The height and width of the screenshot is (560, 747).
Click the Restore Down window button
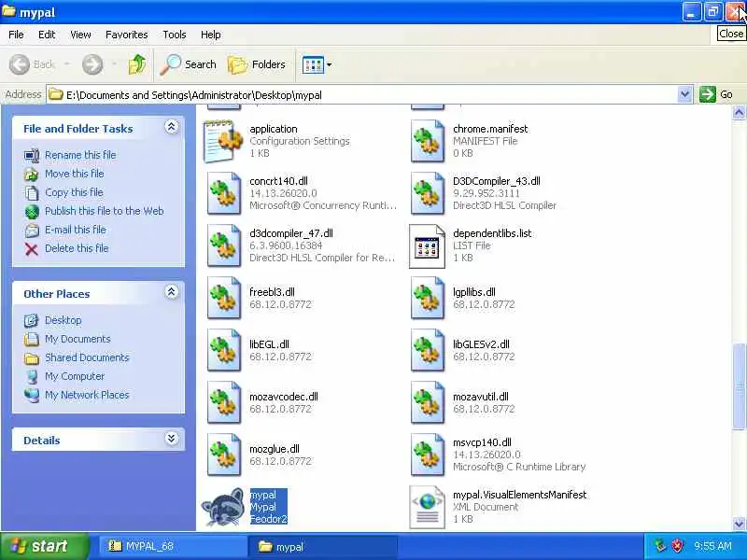point(713,11)
